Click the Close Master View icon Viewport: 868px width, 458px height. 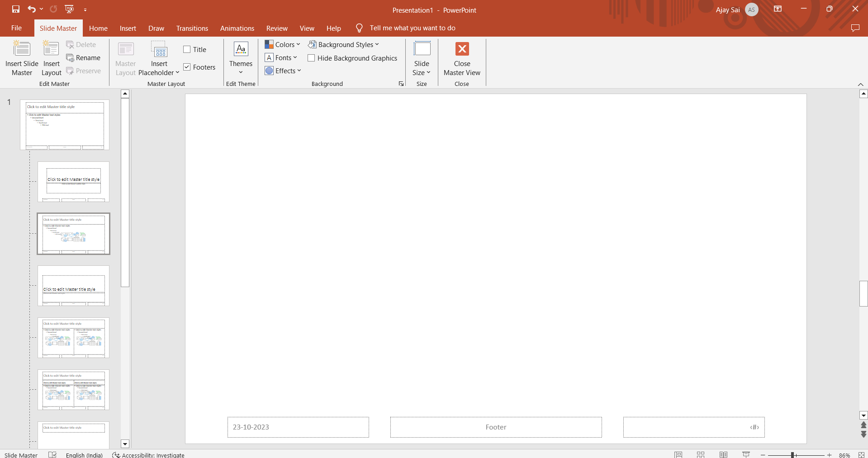[x=462, y=49]
